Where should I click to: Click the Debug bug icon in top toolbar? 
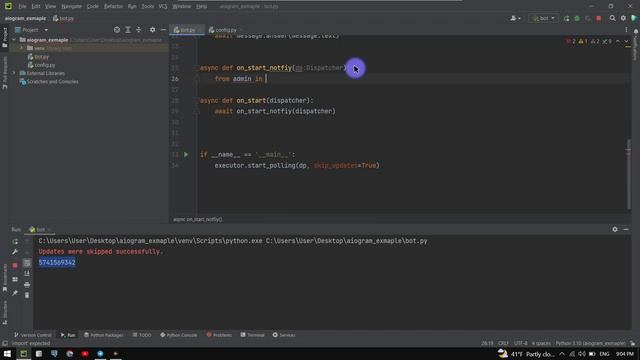577,18
